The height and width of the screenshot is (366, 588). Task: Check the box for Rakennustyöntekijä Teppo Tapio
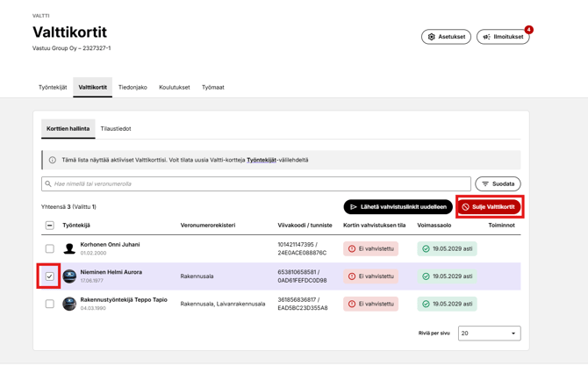pos(49,304)
